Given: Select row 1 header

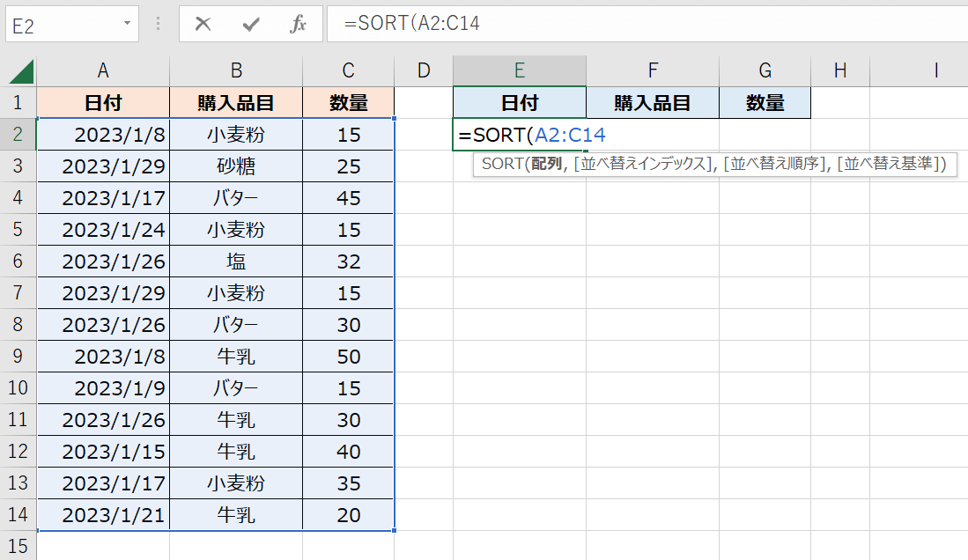Looking at the screenshot, I should 18,103.
